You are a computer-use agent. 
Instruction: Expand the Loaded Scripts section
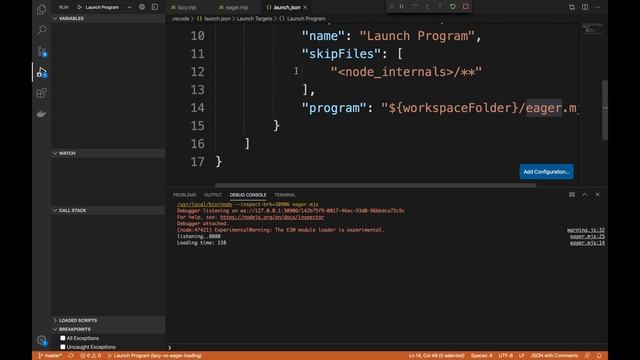[108, 320]
